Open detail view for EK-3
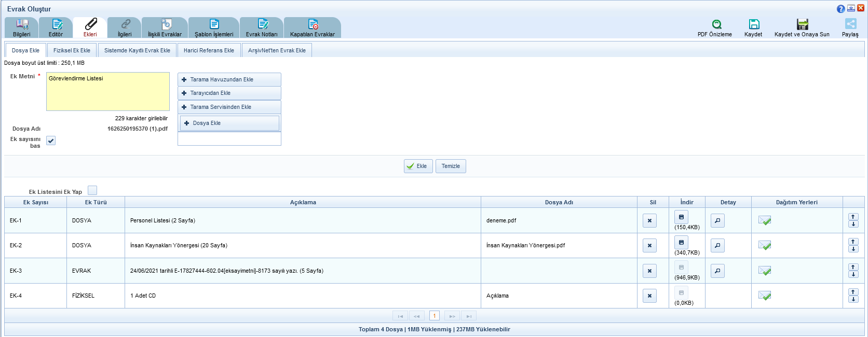 click(x=717, y=271)
